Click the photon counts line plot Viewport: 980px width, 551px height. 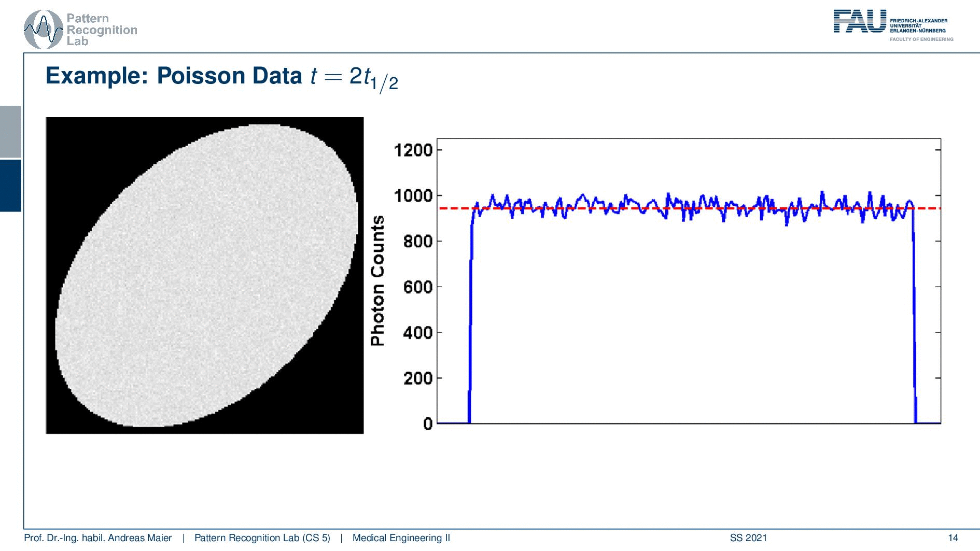pyautogui.click(x=689, y=281)
